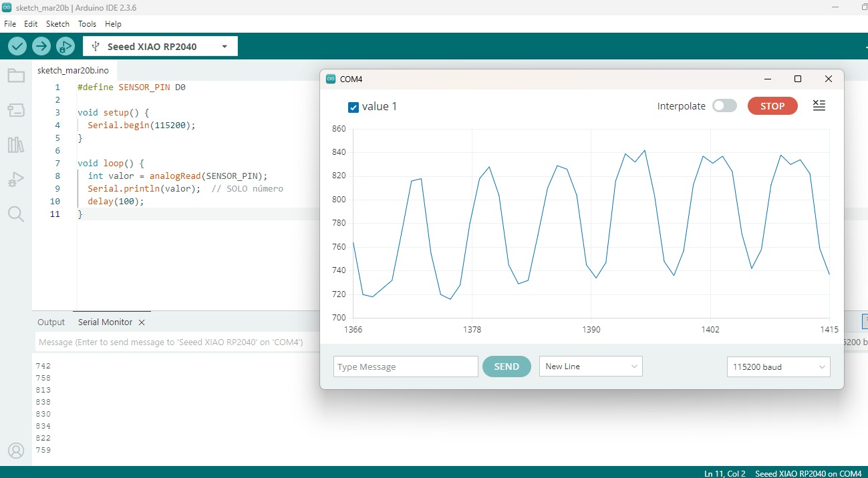Open the user account icon

16,451
